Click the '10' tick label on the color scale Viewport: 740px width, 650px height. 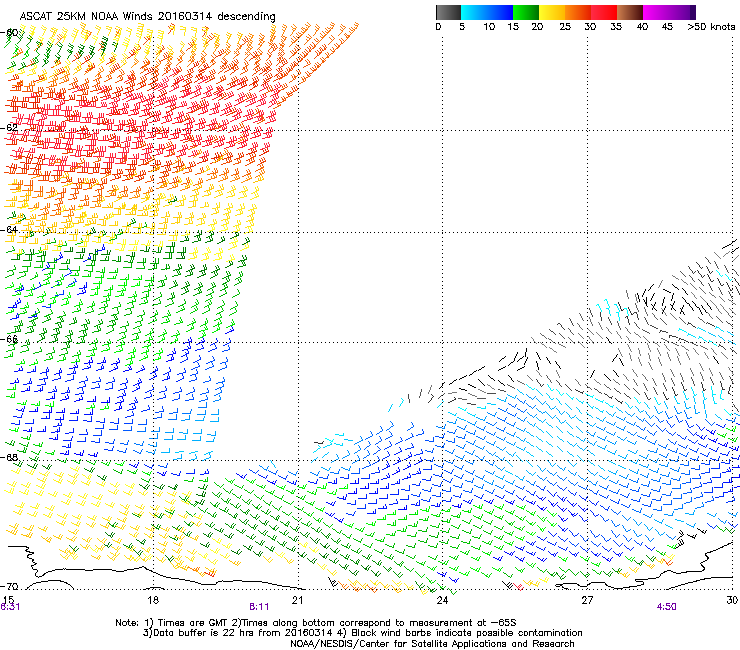[x=489, y=26]
